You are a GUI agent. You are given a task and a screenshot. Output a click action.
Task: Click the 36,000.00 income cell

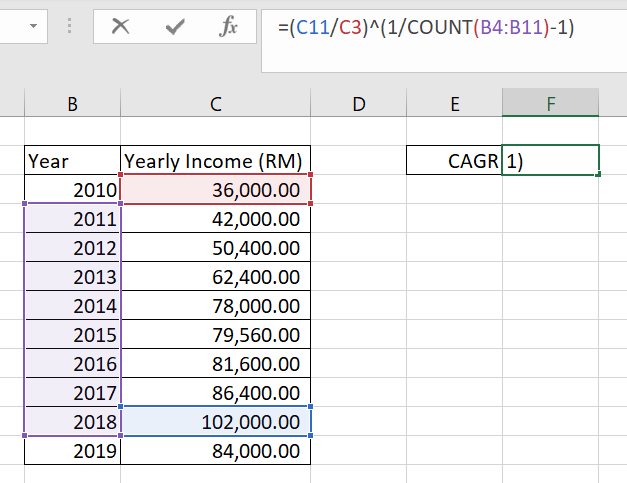coord(216,190)
